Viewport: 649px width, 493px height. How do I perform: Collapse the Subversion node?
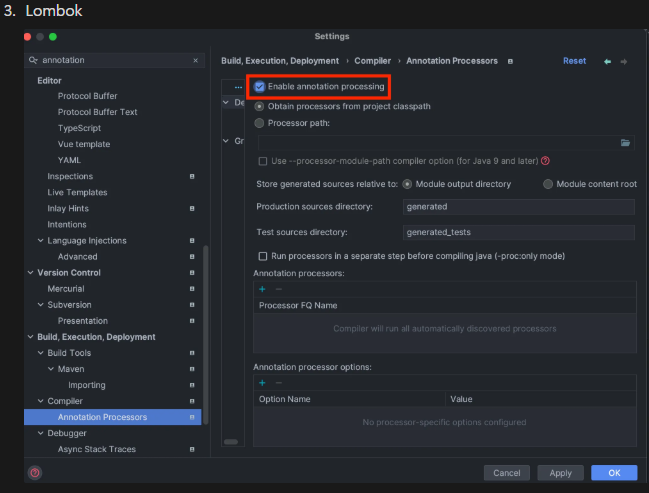41,305
